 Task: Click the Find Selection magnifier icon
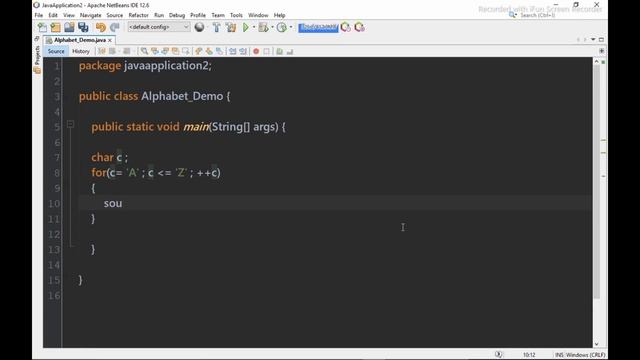point(144,51)
